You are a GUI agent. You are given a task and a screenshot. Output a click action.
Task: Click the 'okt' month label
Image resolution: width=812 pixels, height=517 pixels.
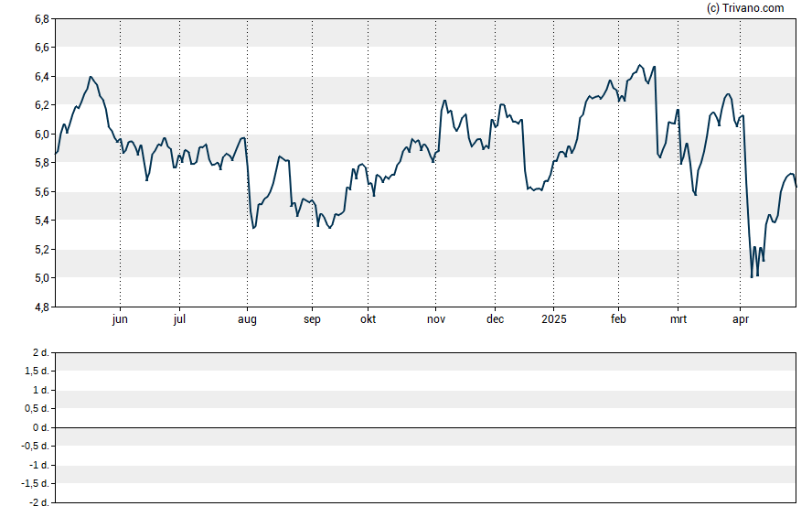click(369, 319)
